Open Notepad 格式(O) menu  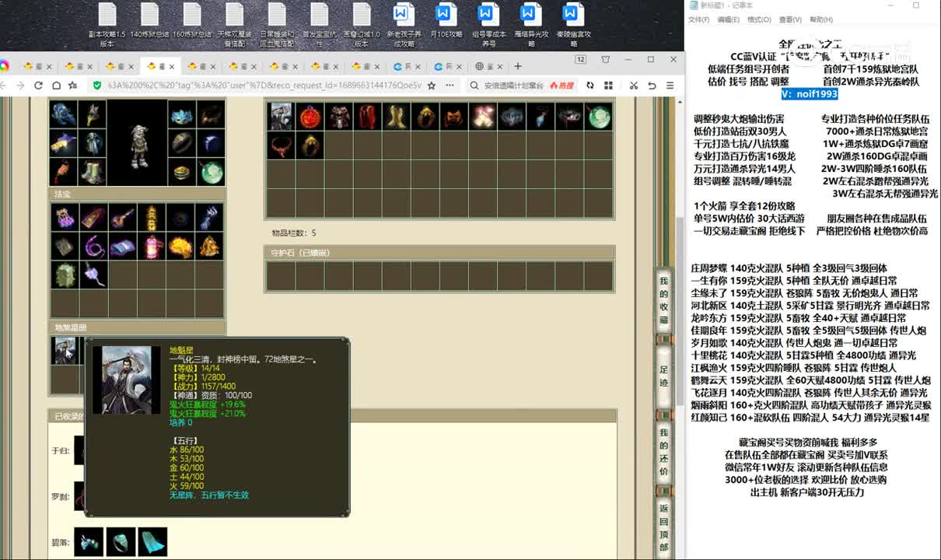pyautogui.click(x=759, y=19)
